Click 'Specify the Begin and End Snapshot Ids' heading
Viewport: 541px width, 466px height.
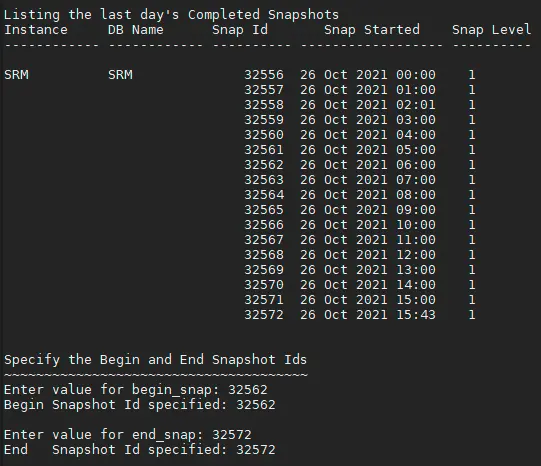[x=155, y=360]
